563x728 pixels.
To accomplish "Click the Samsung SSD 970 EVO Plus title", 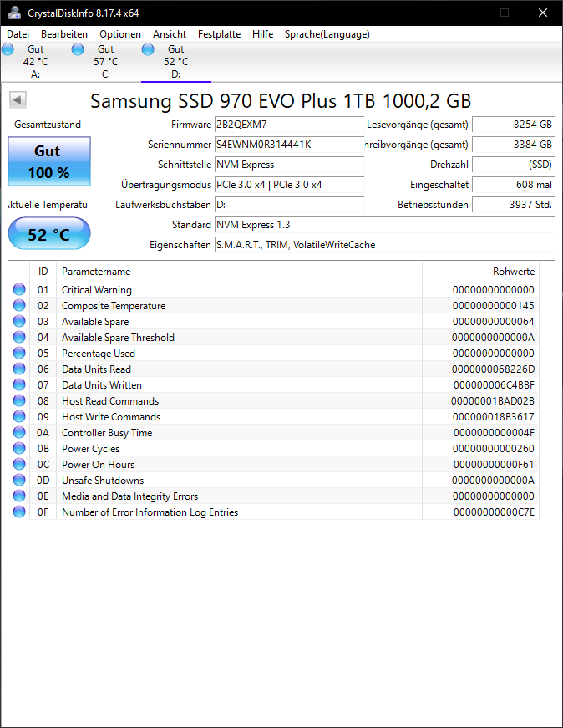I will [281, 101].
